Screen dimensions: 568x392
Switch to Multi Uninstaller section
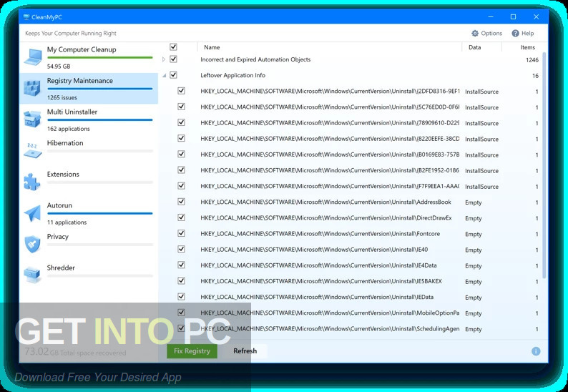(89, 119)
